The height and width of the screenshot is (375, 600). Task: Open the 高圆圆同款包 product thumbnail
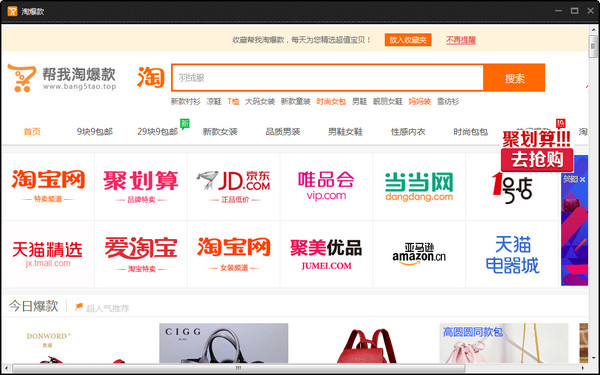(504, 343)
